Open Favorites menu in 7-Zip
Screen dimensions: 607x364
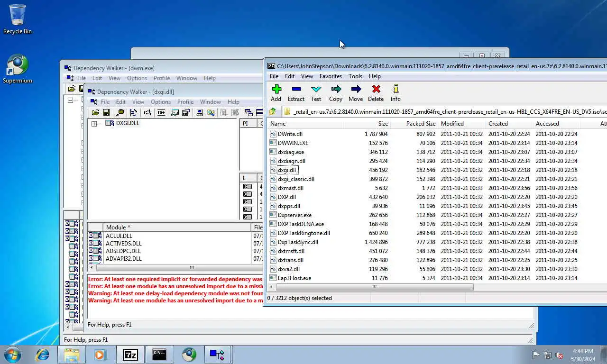click(331, 76)
